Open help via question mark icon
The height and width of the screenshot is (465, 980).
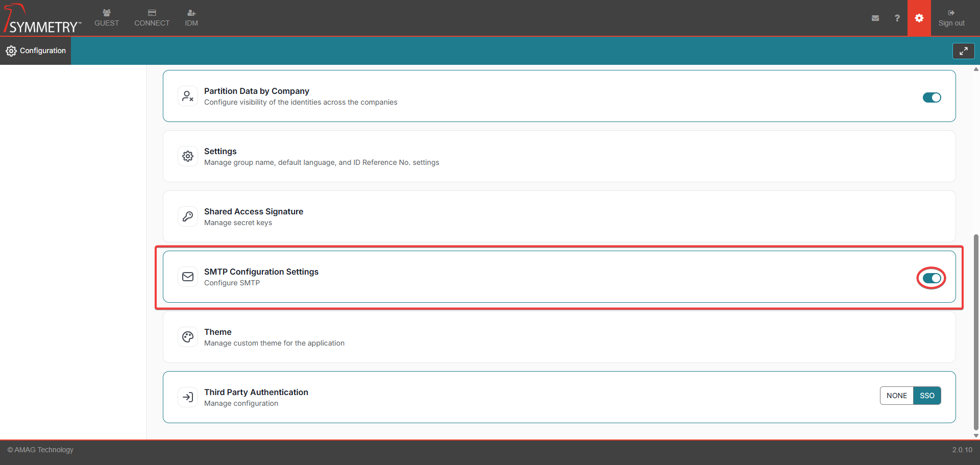click(x=897, y=18)
